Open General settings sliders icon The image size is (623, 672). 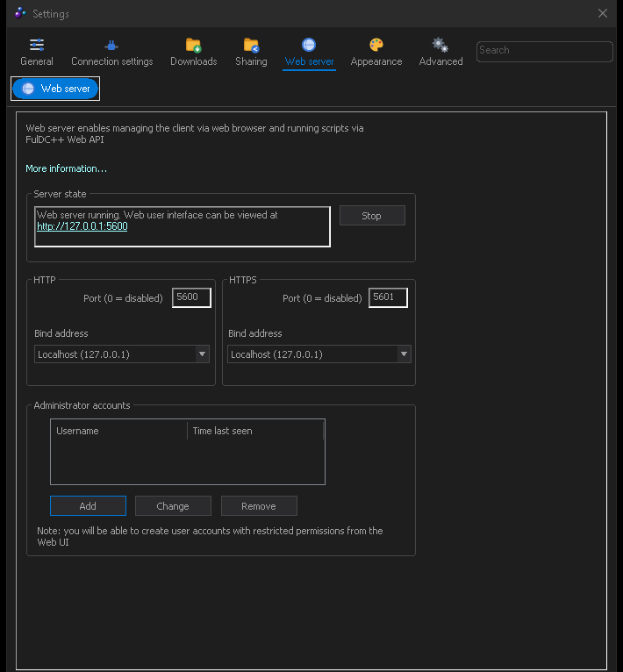[37, 45]
